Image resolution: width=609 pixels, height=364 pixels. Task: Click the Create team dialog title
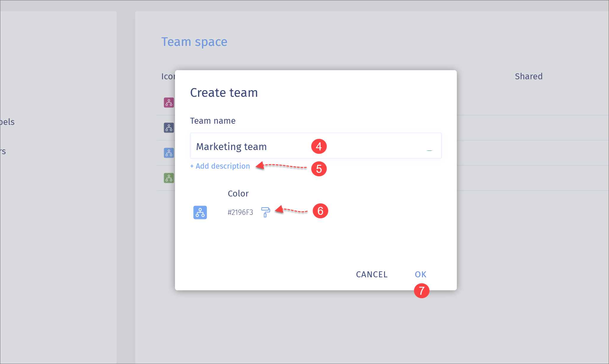point(224,93)
